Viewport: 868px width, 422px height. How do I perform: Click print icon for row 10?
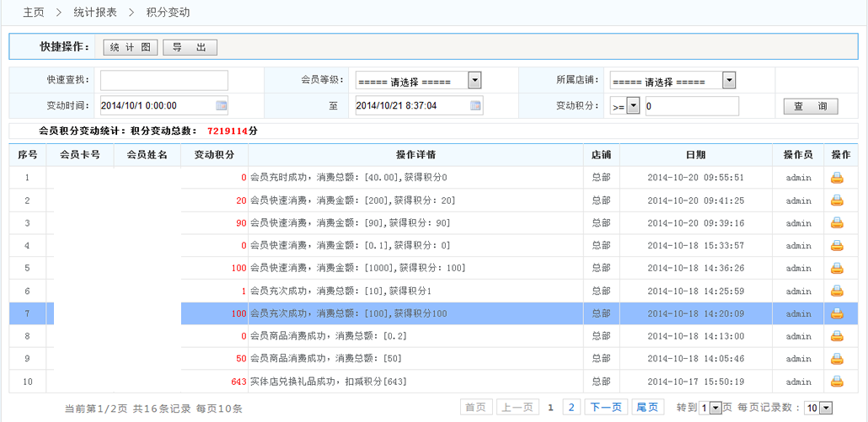click(x=836, y=382)
